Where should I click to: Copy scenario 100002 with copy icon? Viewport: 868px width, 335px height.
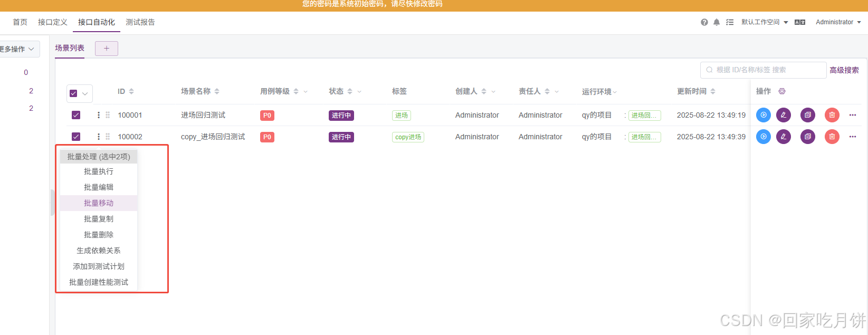[x=808, y=137]
